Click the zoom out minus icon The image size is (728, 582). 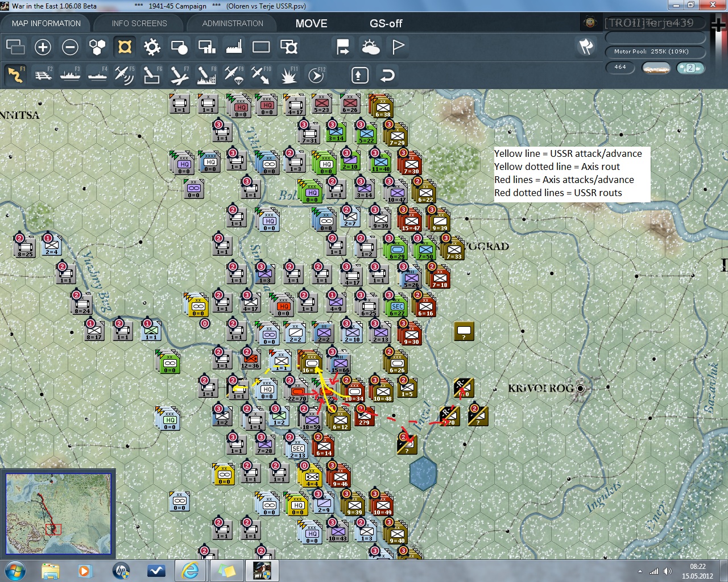click(x=70, y=47)
